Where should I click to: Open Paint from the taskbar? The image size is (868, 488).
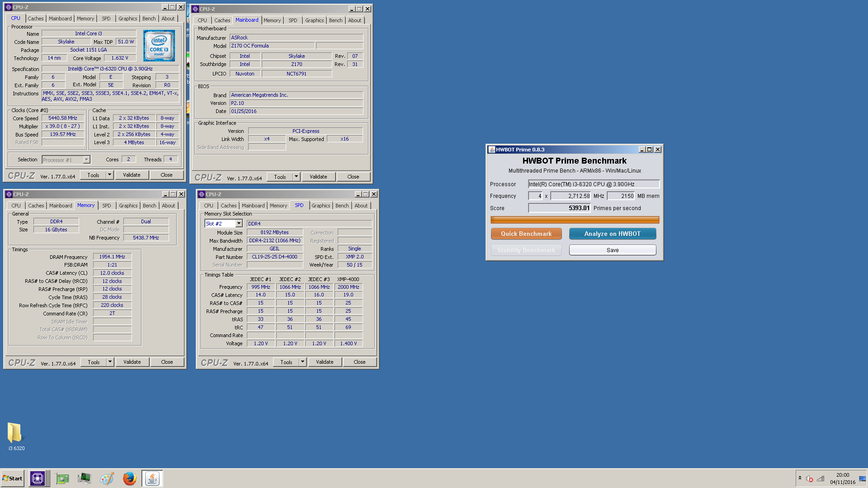pos(107,478)
